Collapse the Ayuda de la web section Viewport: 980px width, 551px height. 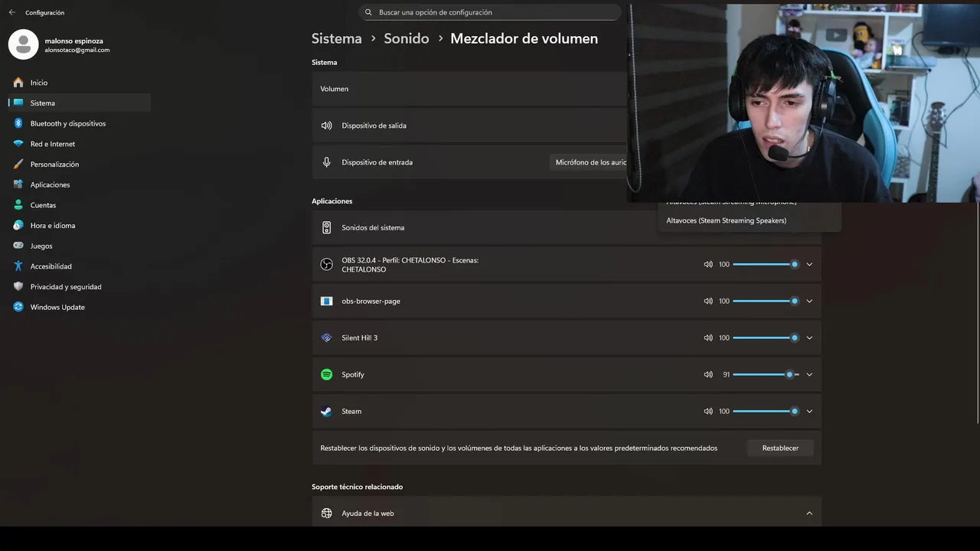click(x=809, y=514)
